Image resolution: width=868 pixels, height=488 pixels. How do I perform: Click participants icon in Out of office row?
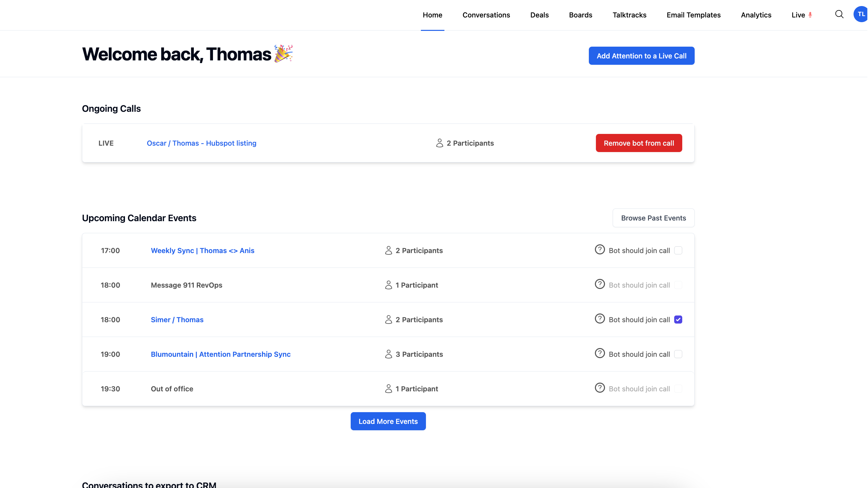click(389, 389)
